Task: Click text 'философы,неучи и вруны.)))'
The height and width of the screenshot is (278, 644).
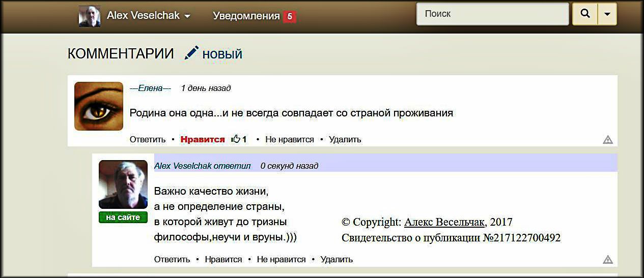Action: pyautogui.click(x=226, y=237)
